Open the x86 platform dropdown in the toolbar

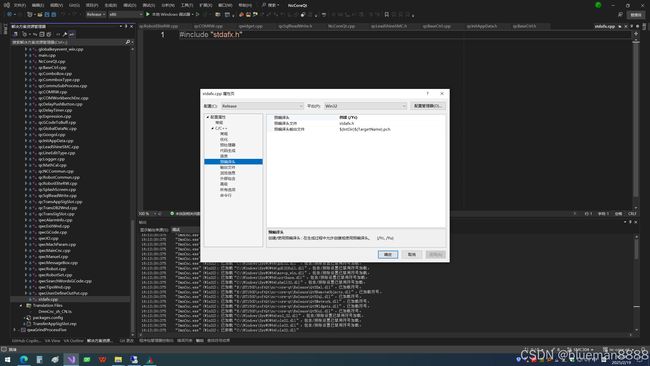[x=126, y=15]
